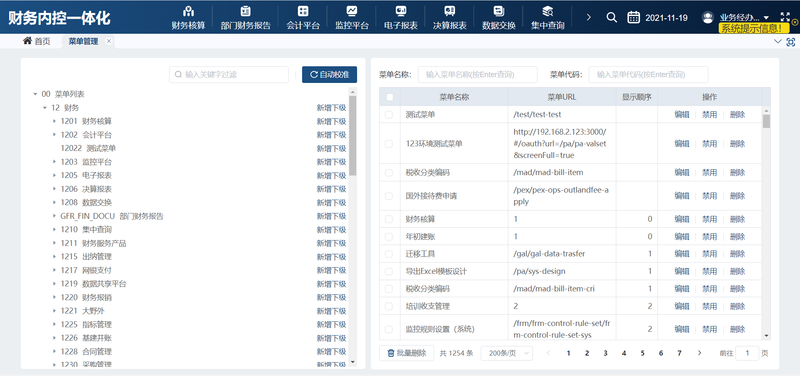
Task: Open the 200条/页 page size dropdown
Action: point(507,353)
